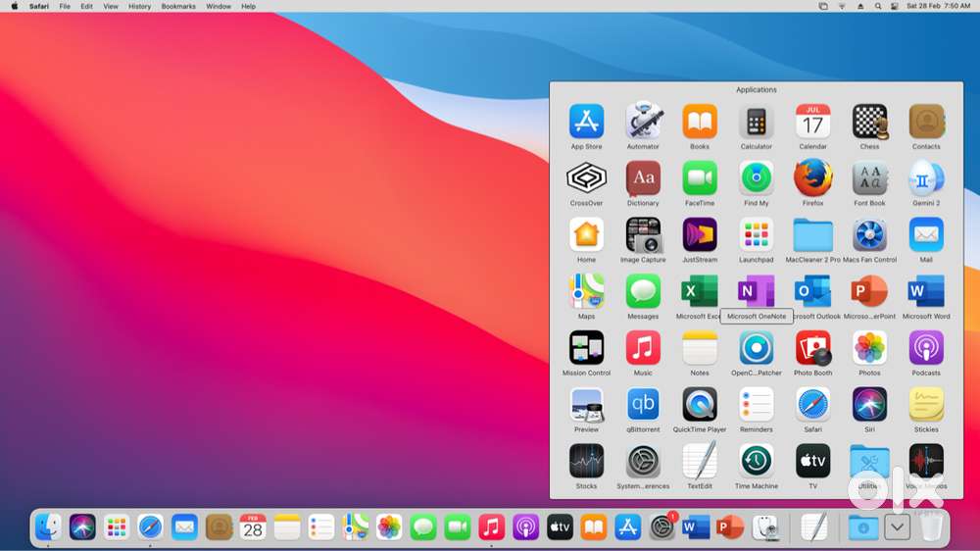Open Firefox from the Applications grid
This screenshot has width=980, height=551.
[812, 178]
